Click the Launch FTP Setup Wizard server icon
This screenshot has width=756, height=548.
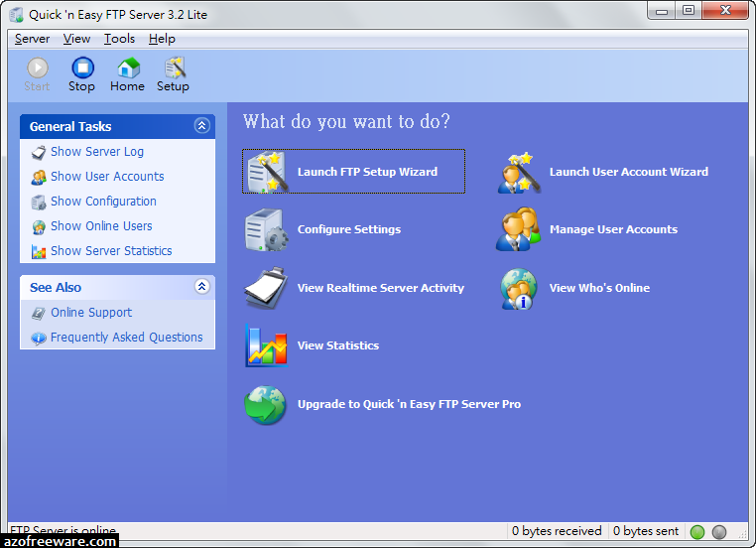266,172
